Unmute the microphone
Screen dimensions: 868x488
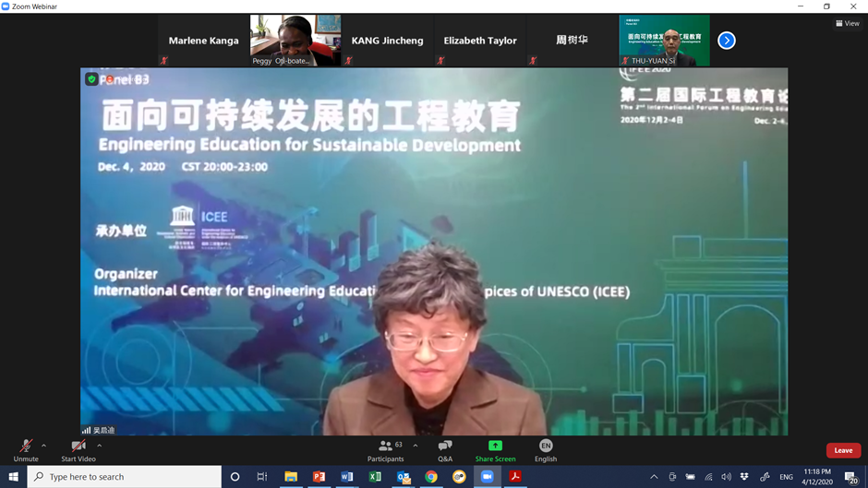(26, 448)
